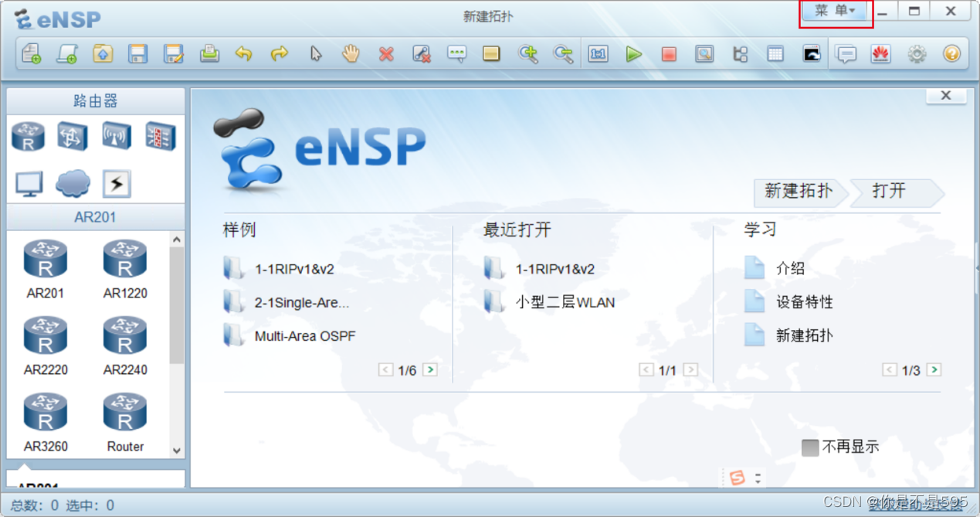Select the lightning connection category icon
Screen dimensions: 980x517
click(x=117, y=184)
